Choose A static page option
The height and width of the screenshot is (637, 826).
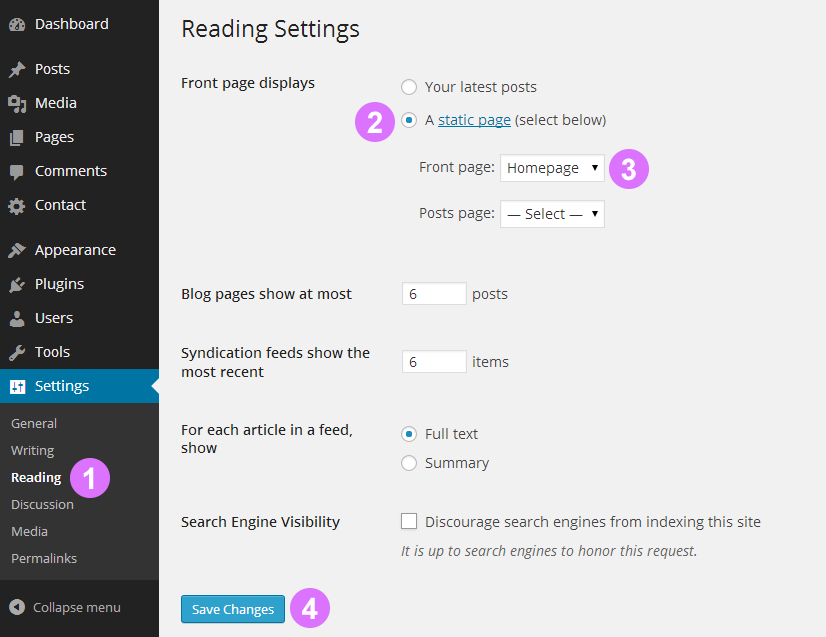point(409,119)
